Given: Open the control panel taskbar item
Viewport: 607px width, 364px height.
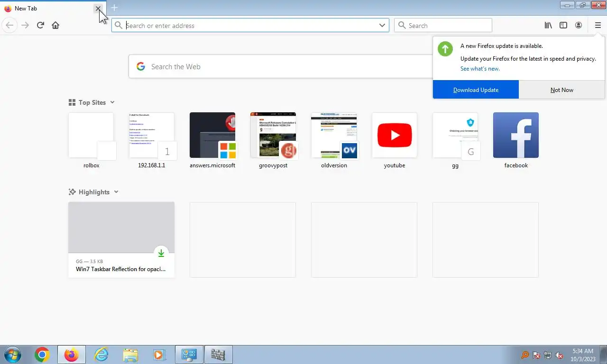Looking at the screenshot, I should click(189, 355).
